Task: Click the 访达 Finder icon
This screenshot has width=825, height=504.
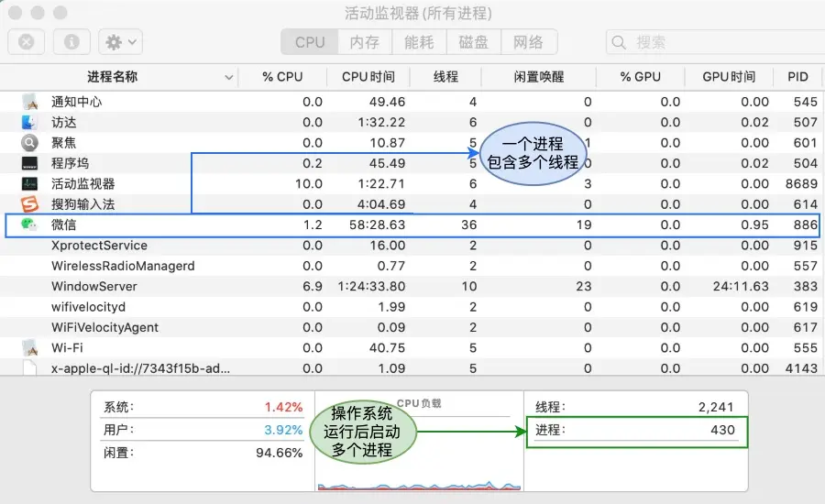Action: [29, 122]
